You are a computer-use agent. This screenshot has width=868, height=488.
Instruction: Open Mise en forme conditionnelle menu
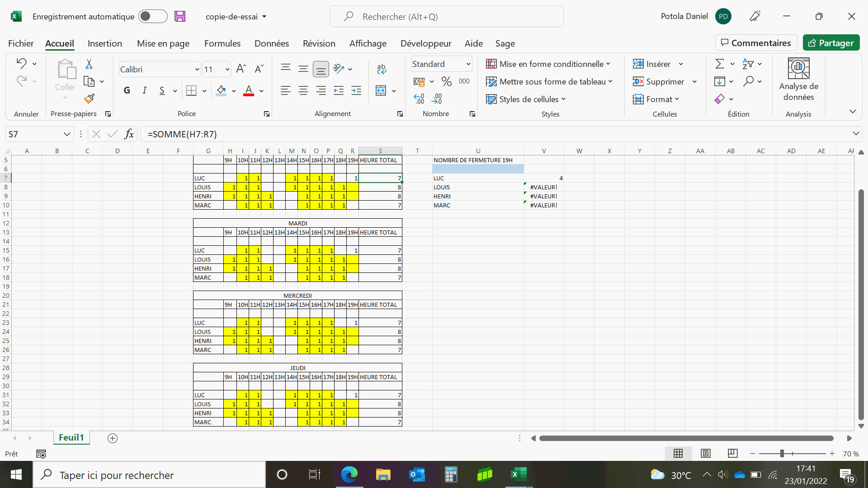[548, 64]
